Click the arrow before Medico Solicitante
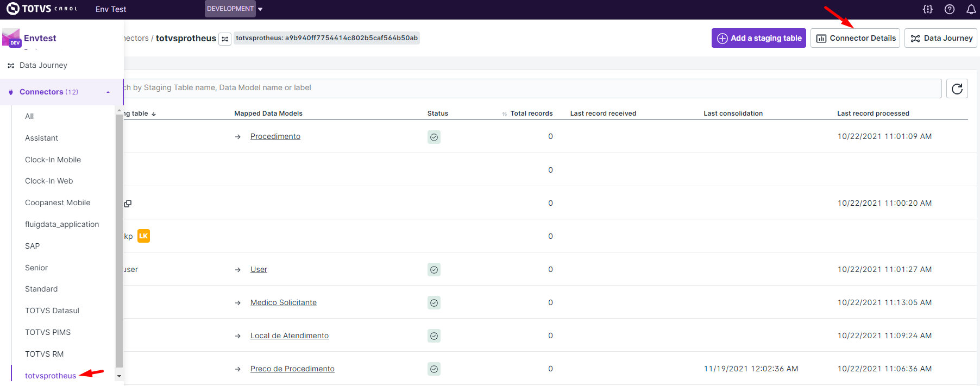 (238, 303)
